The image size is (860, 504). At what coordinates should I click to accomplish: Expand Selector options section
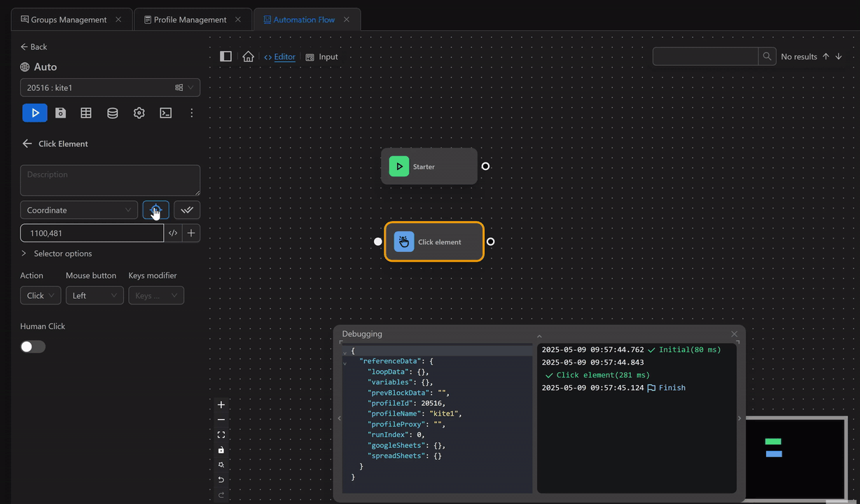point(56,253)
